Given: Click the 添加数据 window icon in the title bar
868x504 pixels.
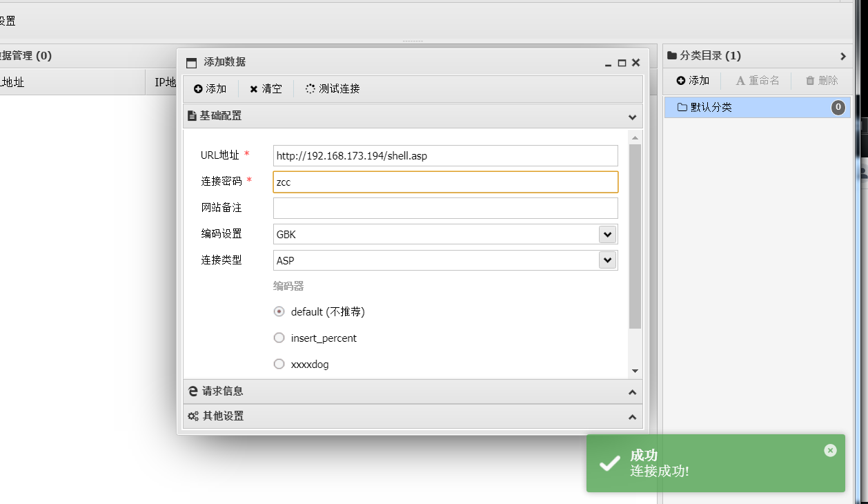Looking at the screenshot, I should click(192, 63).
